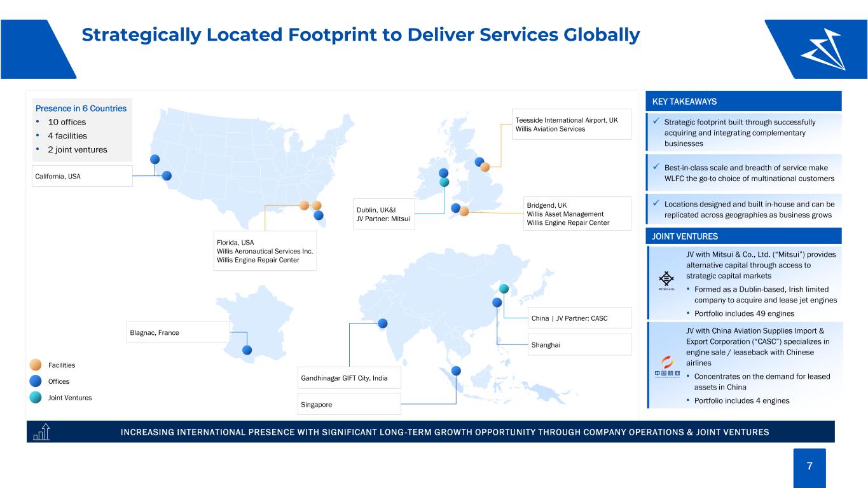Click the blue Offices legend dot
This screenshot has width=868, height=488.
[36, 381]
